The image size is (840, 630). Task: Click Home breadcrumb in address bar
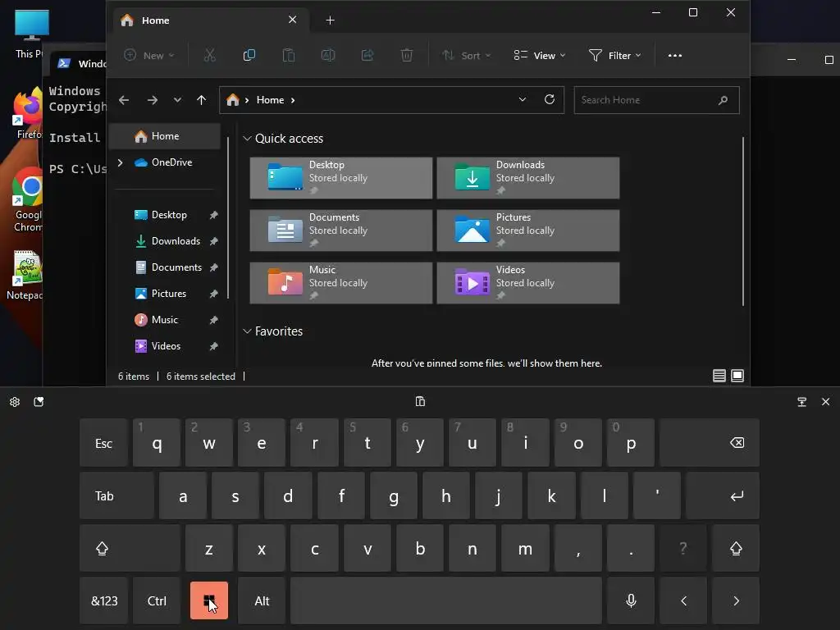(x=270, y=100)
